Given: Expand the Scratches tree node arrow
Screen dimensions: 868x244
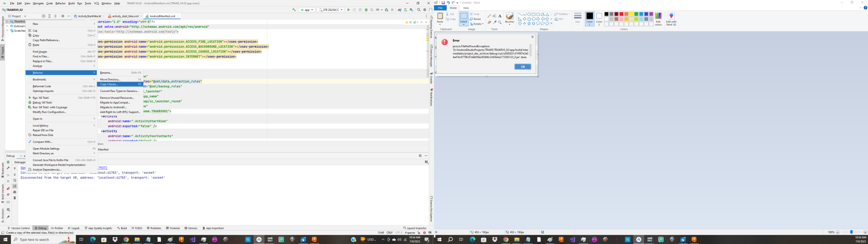Looking at the screenshot, I should [7, 31].
